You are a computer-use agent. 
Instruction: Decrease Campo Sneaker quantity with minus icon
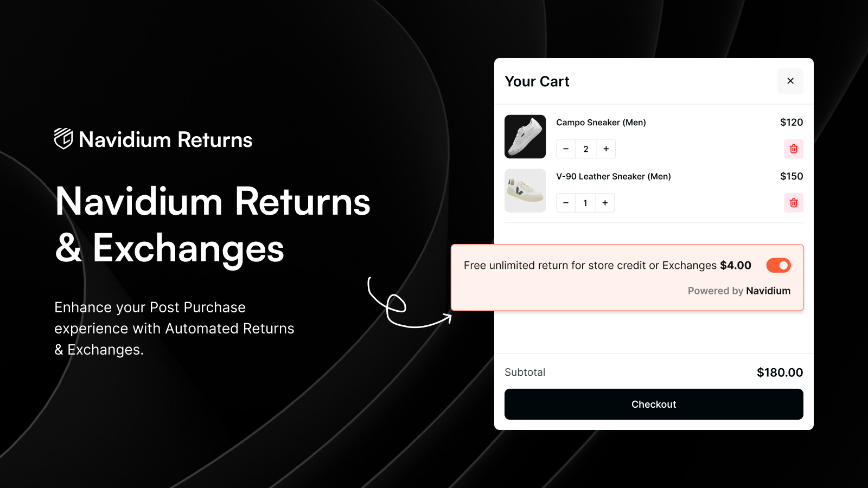(x=565, y=149)
